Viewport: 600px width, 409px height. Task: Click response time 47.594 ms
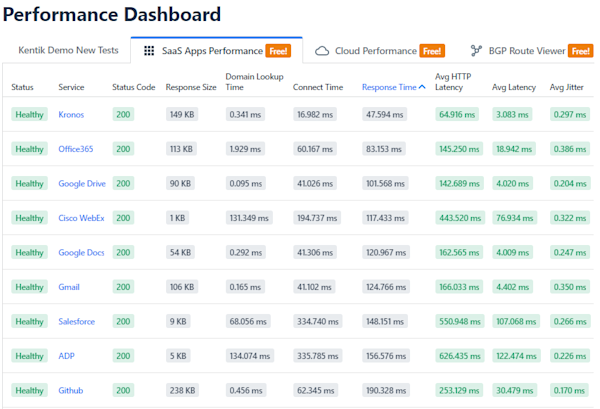tap(385, 114)
